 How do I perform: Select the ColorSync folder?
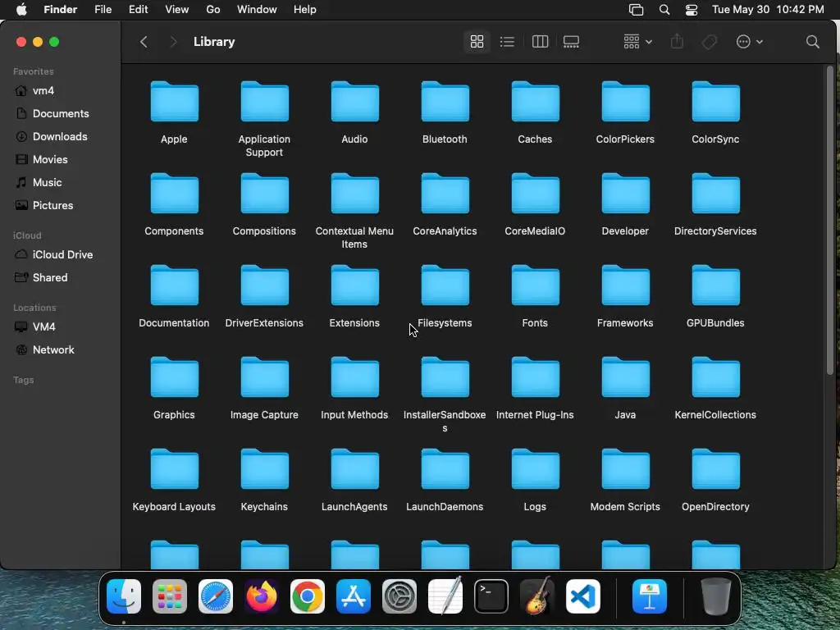pos(715,102)
